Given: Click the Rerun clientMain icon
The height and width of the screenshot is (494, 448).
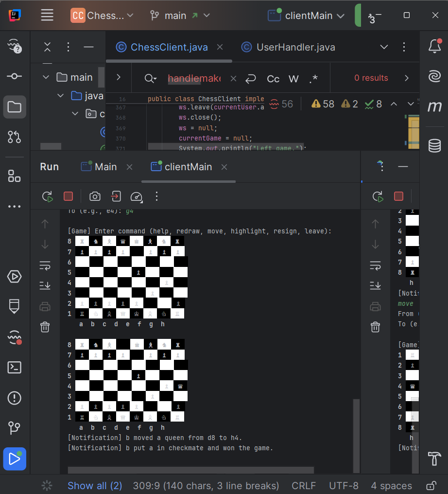Looking at the screenshot, I should pos(48,196).
